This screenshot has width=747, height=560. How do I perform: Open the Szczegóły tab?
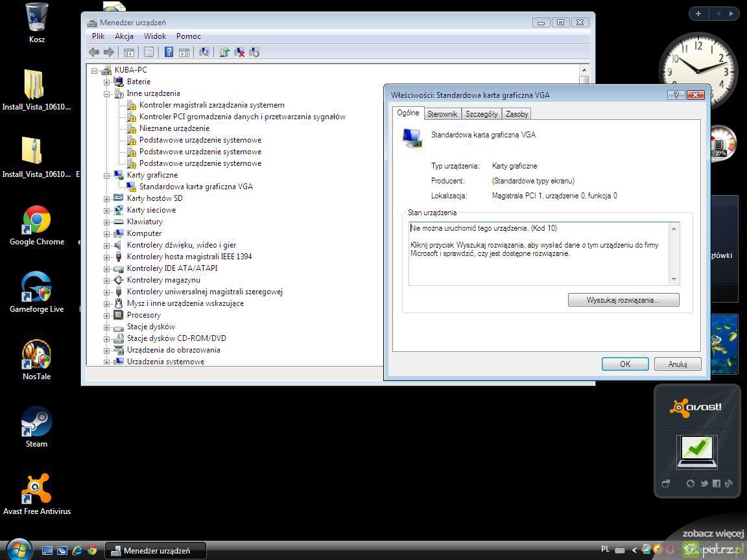481,114
